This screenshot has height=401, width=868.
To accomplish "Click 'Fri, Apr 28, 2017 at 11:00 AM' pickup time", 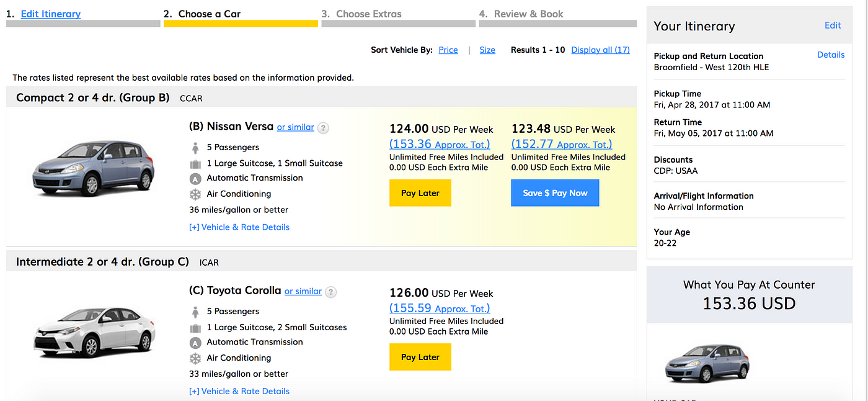I will 712,105.
